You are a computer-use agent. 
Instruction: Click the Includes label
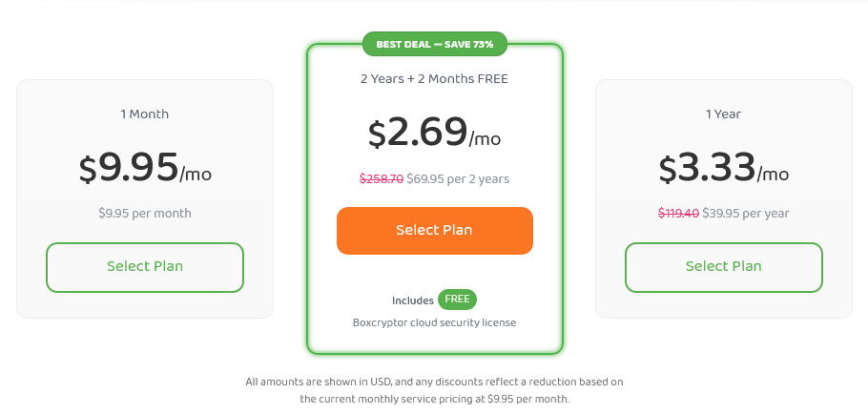click(413, 300)
